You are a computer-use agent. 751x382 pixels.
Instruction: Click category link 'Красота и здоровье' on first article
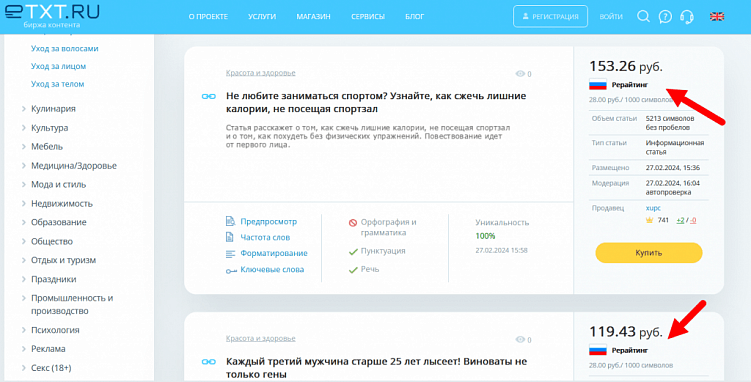click(261, 73)
